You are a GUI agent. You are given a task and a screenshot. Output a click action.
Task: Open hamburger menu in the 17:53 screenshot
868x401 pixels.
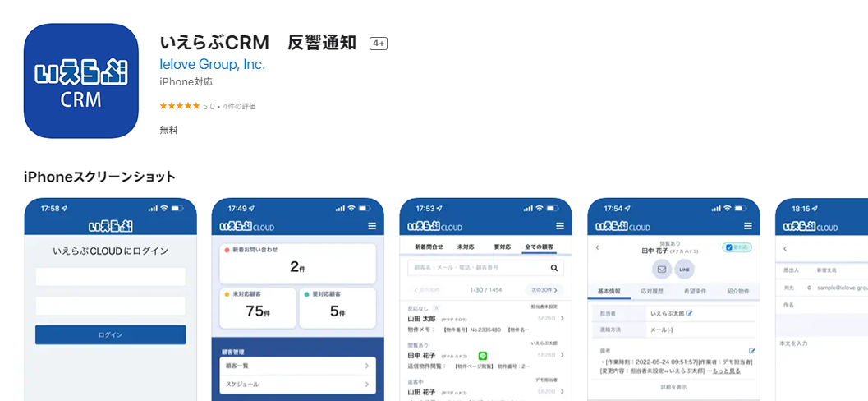pyautogui.click(x=560, y=226)
